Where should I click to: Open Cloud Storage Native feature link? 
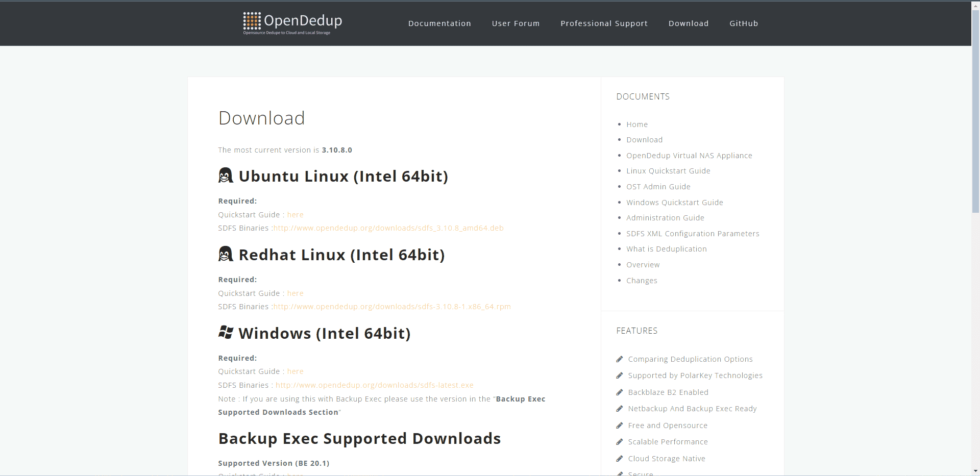tap(667, 459)
